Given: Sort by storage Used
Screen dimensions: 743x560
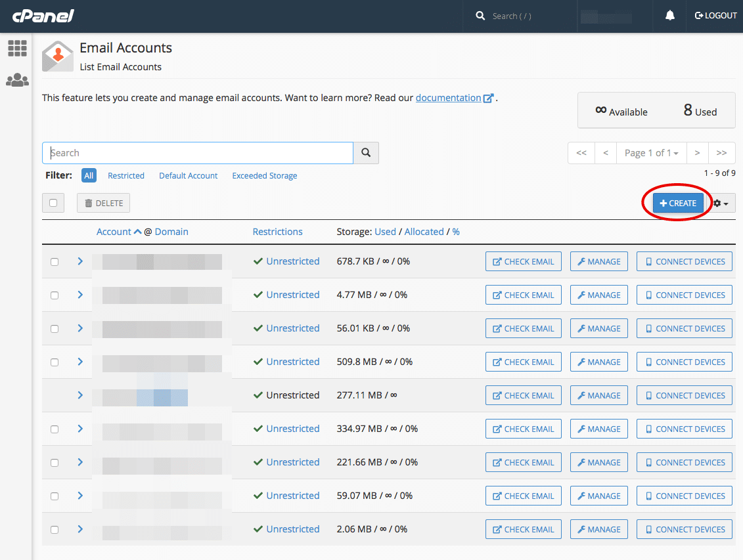Looking at the screenshot, I should click(x=385, y=232).
